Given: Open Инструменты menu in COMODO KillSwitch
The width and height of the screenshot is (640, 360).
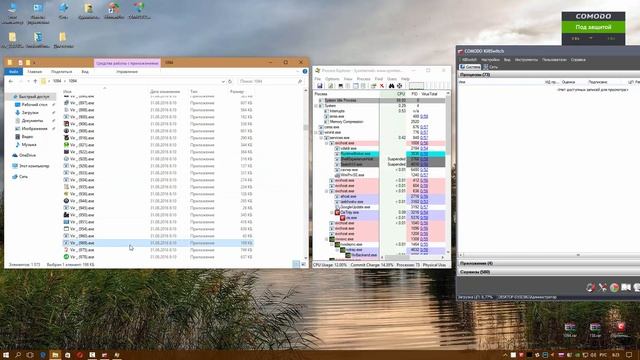Looking at the screenshot, I should click(526, 60).
